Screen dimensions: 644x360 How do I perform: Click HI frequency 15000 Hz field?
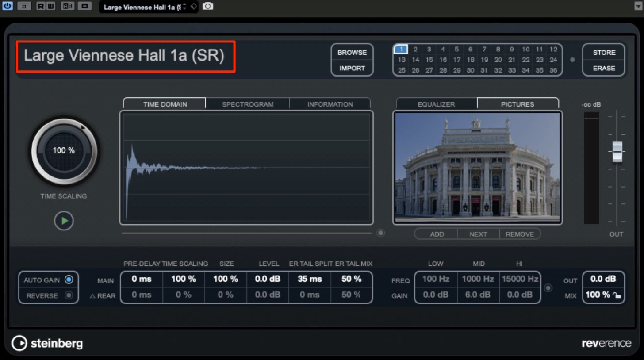pos(520,279)
